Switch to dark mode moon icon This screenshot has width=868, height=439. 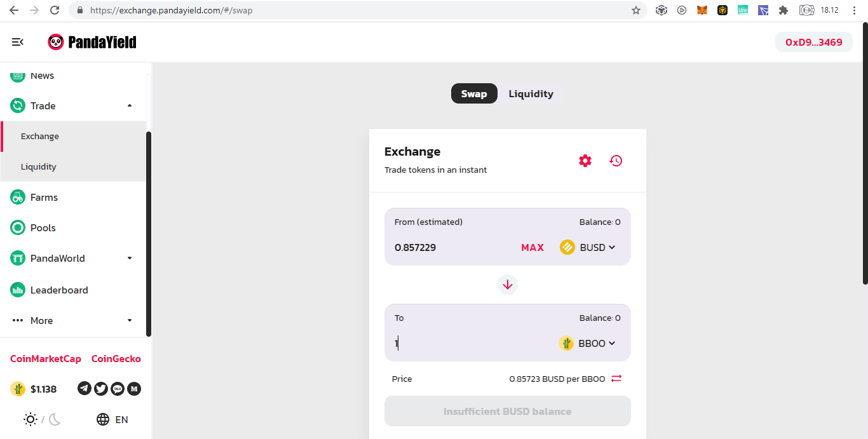click(x=55, y=419)
